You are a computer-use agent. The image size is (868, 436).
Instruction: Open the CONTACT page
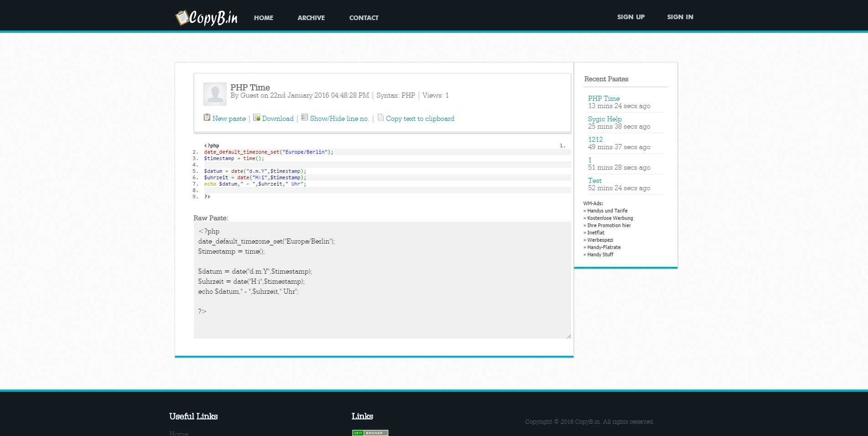[x=364, y=18]
